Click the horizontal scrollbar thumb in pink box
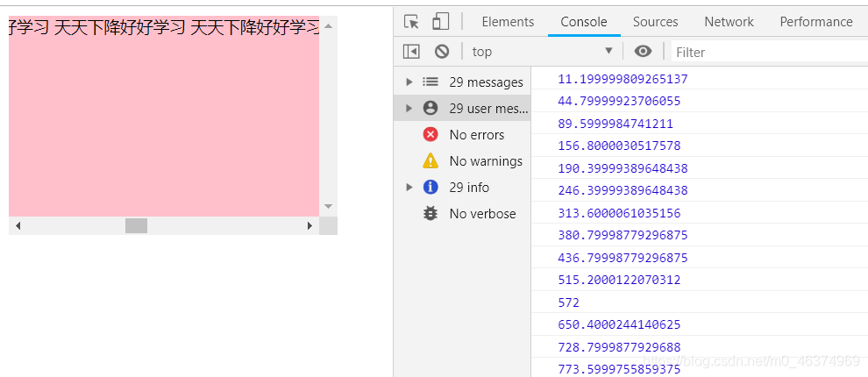The width and height of the screenshot is (868, 377). tap(136, 226)
